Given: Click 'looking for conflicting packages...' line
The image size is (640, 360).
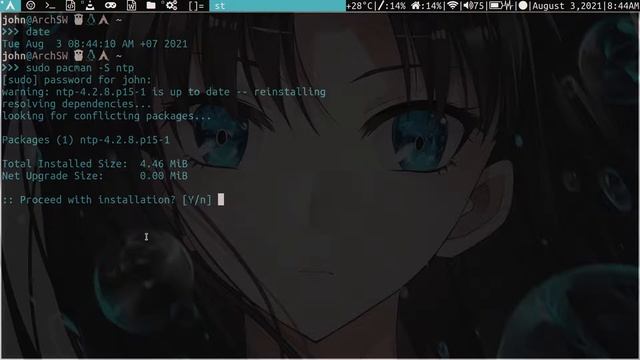Looking at the screenshot, I should 107,116.
